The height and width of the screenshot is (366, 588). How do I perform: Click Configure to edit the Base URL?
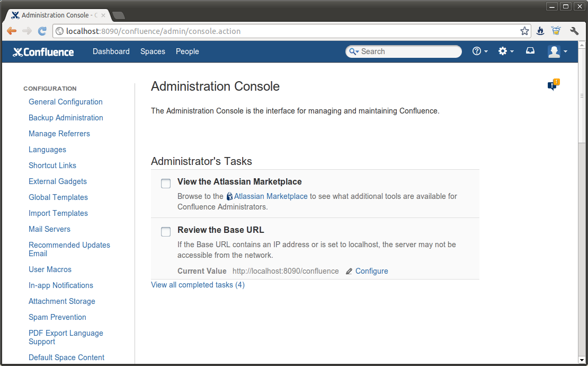click(x=372, y=271)
